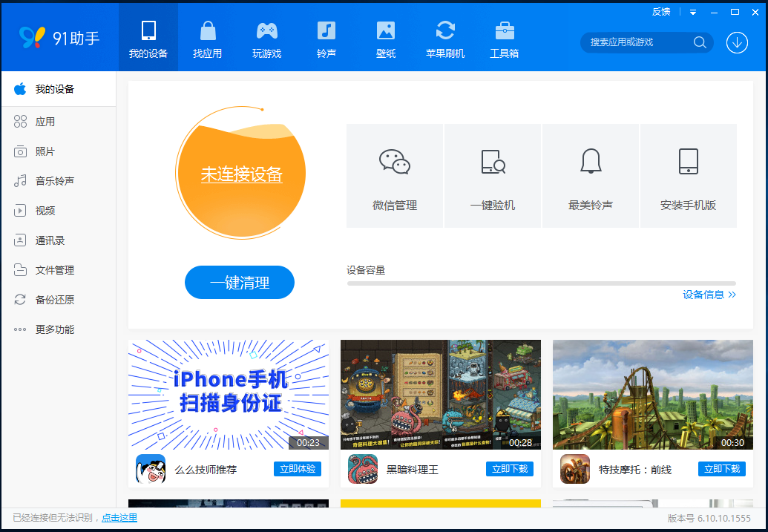Open 视频 in the sidebar
Screen dimensions: 768x532
click(x=59, y=211)
